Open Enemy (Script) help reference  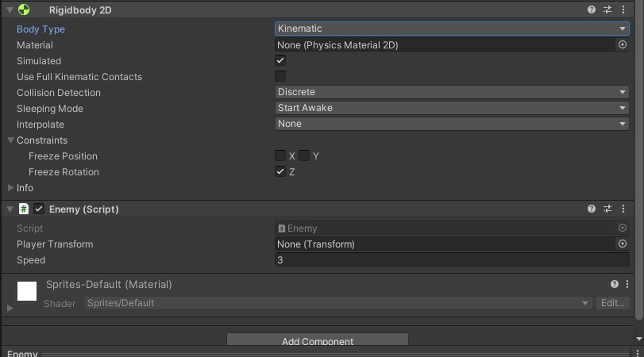(592, 209)
